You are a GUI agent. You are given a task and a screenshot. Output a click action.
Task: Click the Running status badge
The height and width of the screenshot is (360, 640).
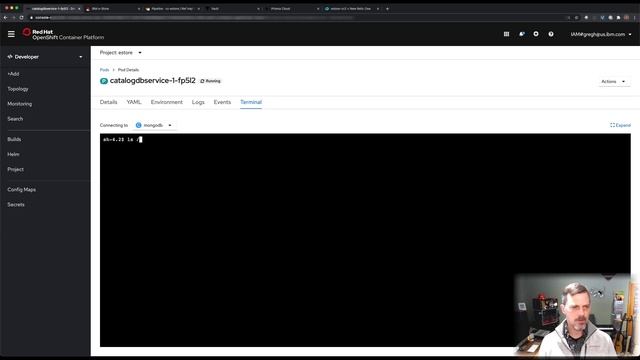tap(211, 81)
